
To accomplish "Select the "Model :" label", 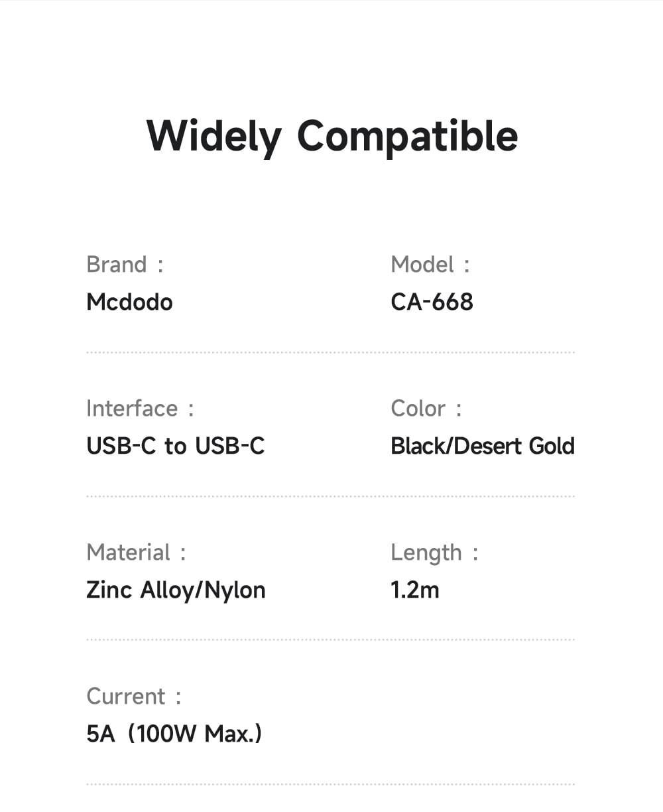I will coord(430,265).
